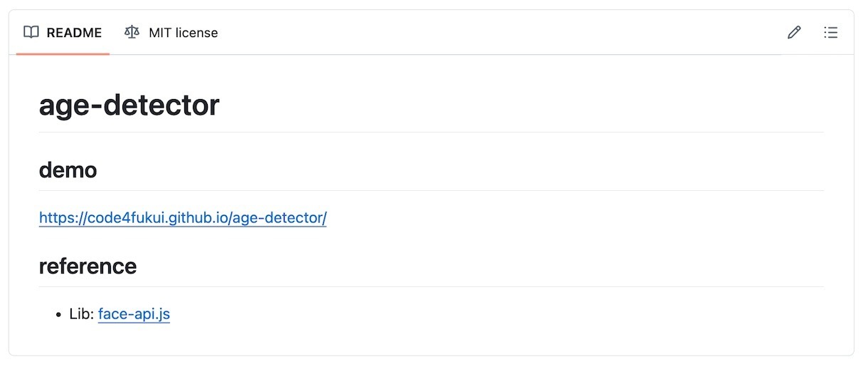Click the 'Lib:' label text
868x369 pixels.
(82, 313)
